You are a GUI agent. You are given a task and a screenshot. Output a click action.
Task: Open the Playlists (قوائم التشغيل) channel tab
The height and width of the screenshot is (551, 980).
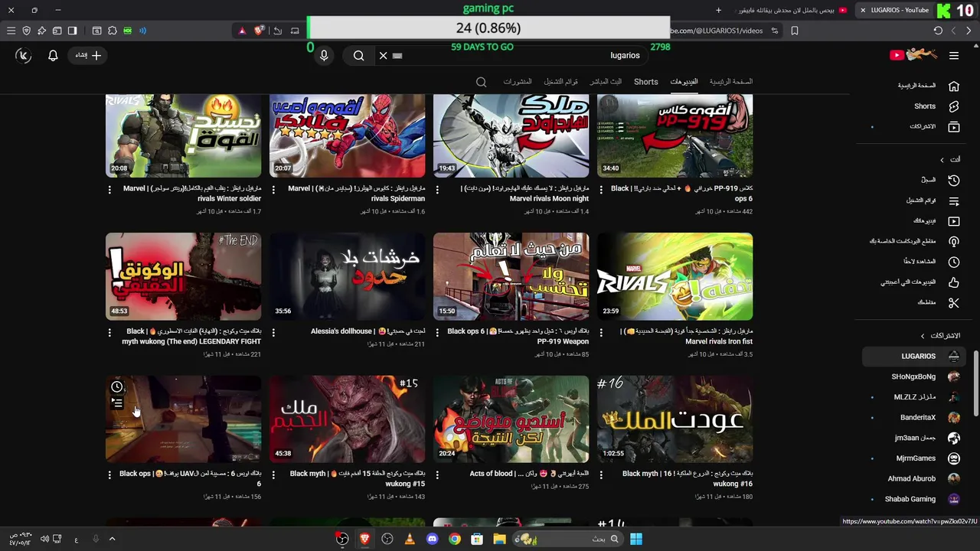coord(561,82)
